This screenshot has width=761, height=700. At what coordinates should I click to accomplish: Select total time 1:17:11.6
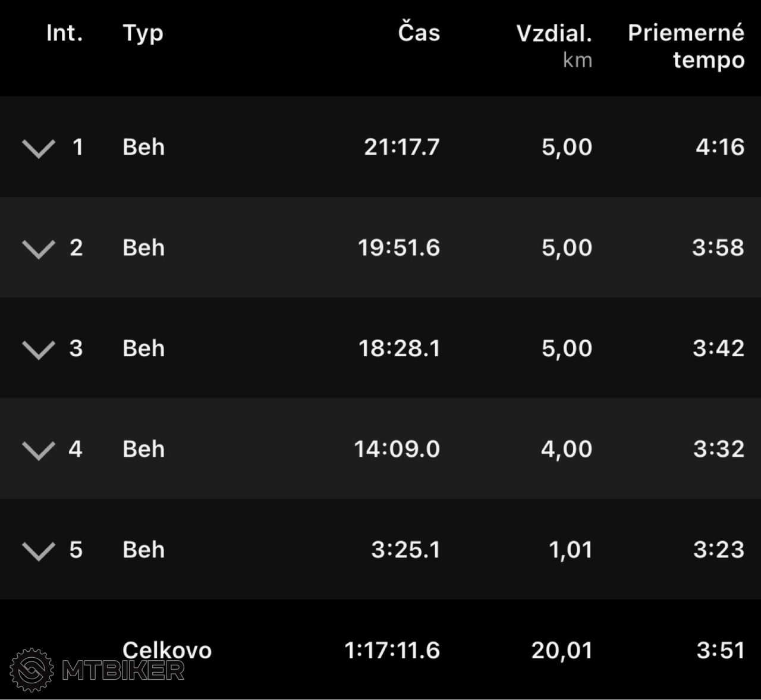click(392, 650)
